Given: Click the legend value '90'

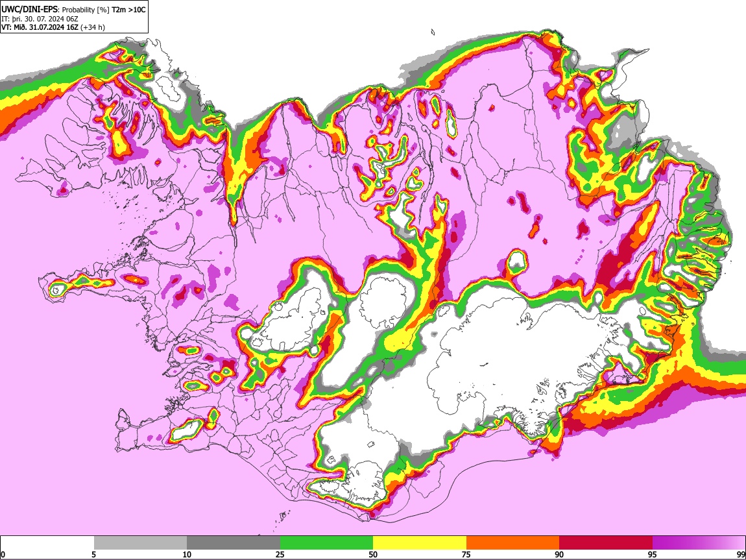Looking at the screenshot, I should tap(559, 554).
